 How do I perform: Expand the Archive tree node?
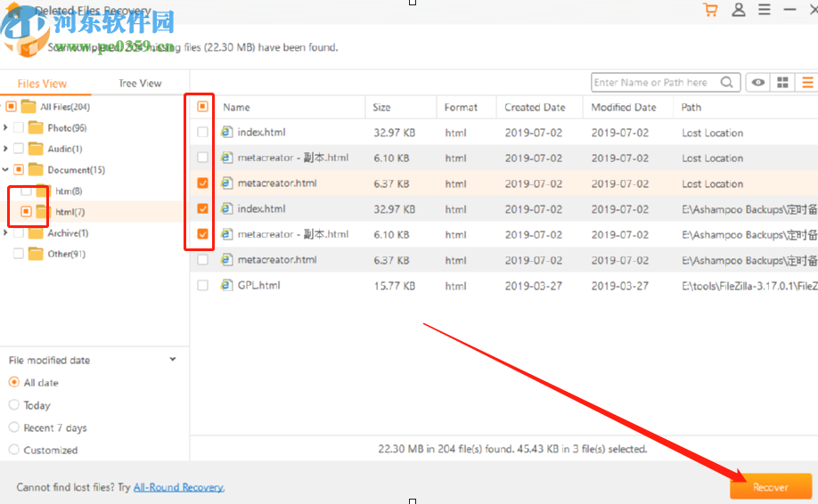coord(5,233)
